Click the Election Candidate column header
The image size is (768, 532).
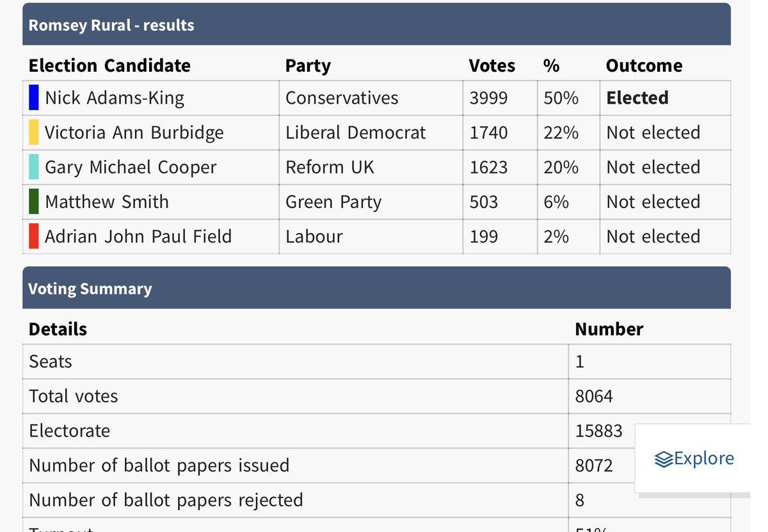pos(109,66)
